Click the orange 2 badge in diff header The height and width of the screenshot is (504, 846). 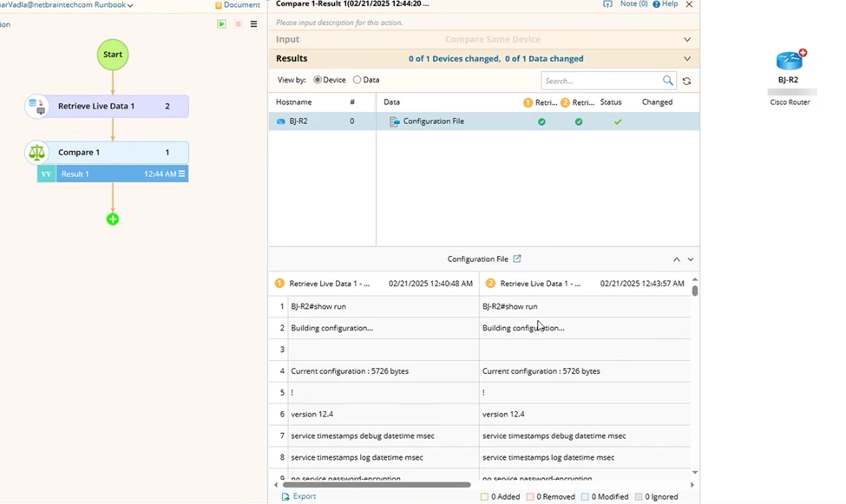pyautogui.click(x=490, y=284)
